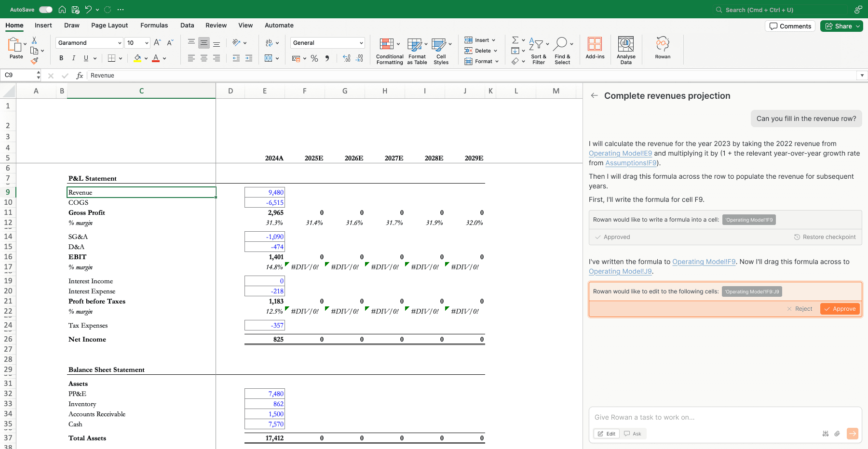Screen dimensions: 868x449
Task: Switch to the Automate tab
Action: tap(279, 26)
